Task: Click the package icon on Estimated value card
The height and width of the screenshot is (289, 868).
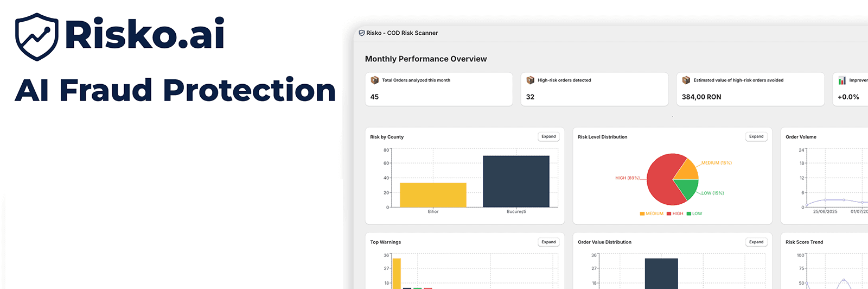Action: pos(686,80)
